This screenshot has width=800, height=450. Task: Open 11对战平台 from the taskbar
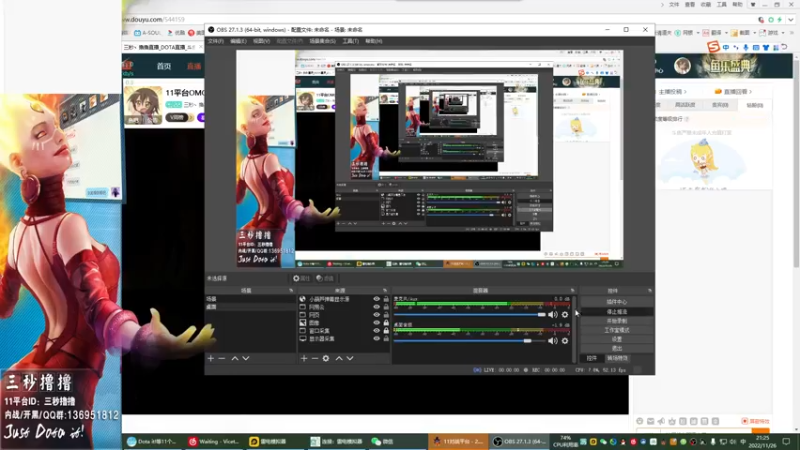coord(458,441)
